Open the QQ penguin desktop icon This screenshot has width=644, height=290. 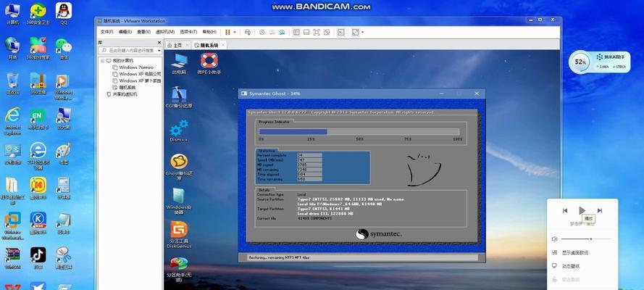click(x=64, y=14)
